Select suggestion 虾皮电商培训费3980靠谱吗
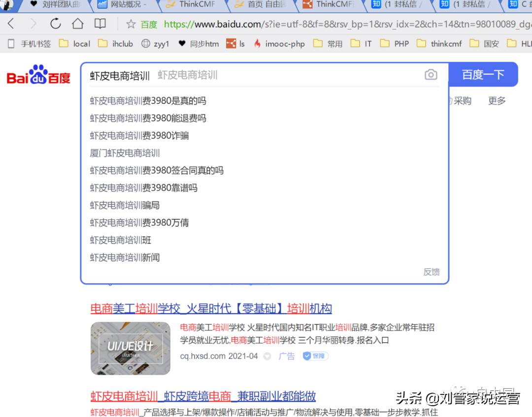Viewport: 532px width, 417px height. click(x=143, y=188)
